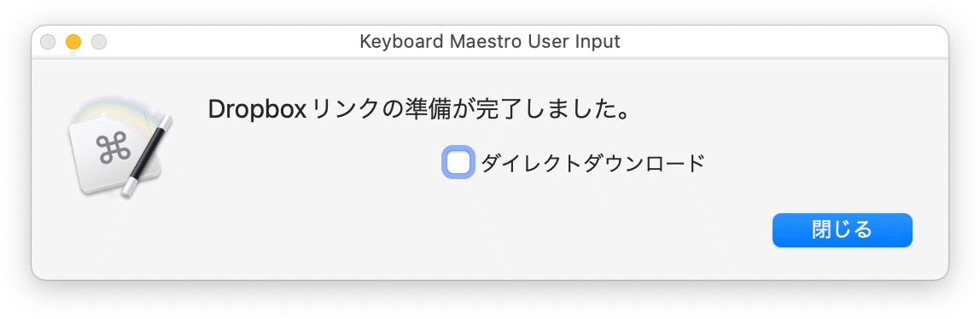Click the empty title bar area right of the title
This screenshot has height=319, width=980.
click(x=781, y=42)
